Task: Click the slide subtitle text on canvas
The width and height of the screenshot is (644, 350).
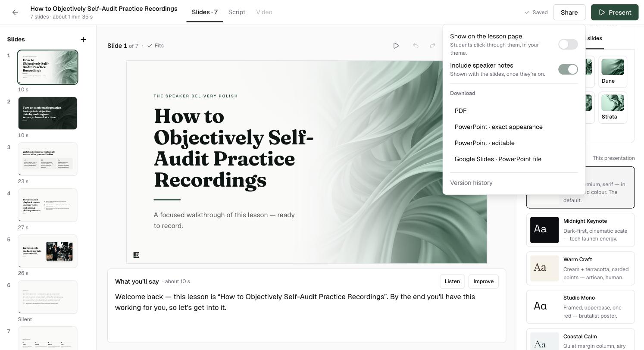Action: (x=224, y=220)
